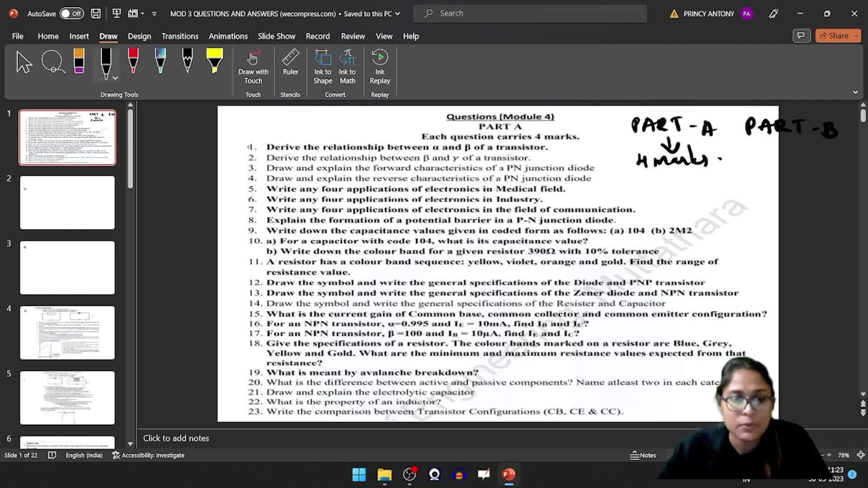Toggle Draw with Touch mode
The width and height of the screenshot is (868, 488).
253,67
